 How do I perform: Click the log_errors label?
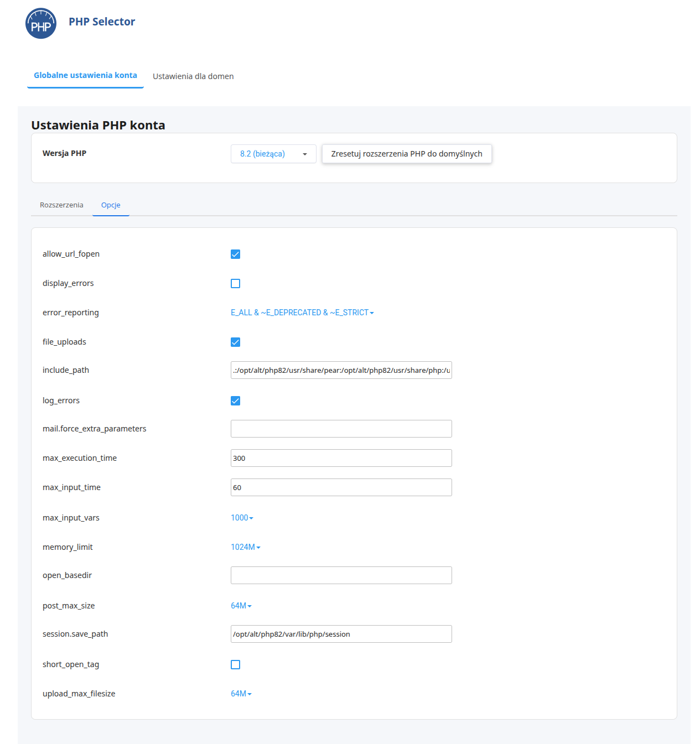(x=61, y=400)
